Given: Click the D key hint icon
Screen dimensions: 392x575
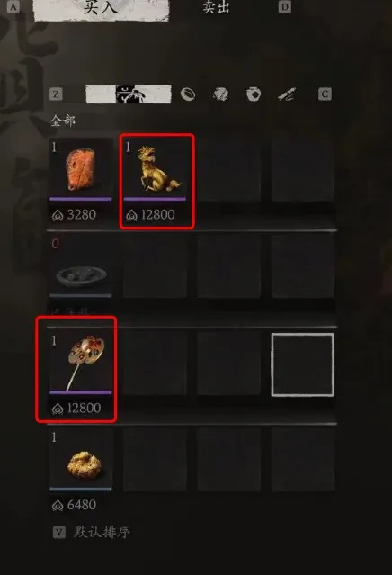Looking at the screenshot, I should [285, 6].
